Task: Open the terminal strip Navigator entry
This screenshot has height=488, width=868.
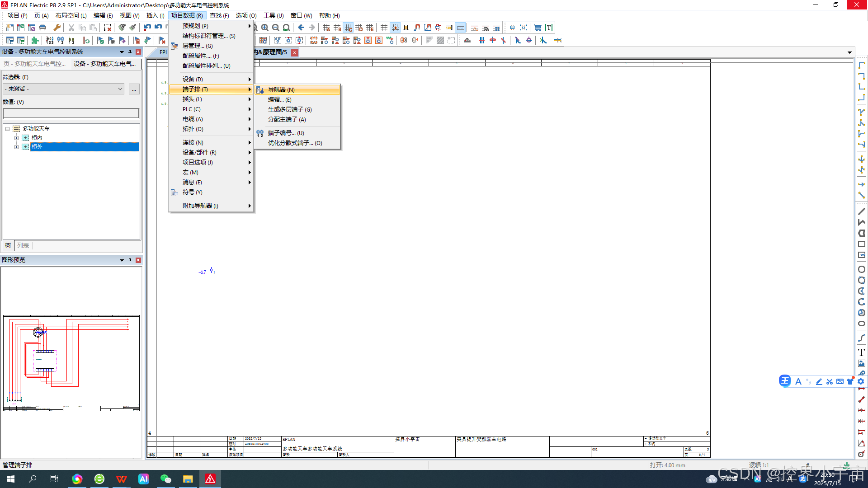Action: pos(297,89)
